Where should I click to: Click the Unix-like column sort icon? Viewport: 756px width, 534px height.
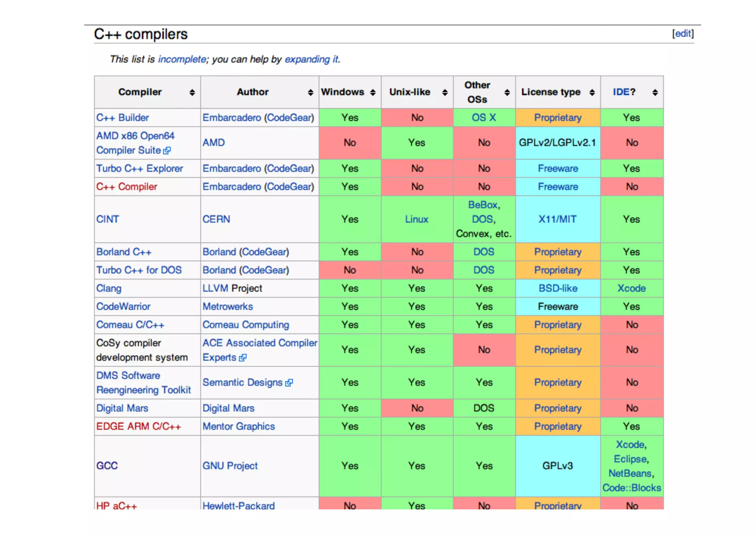click(x=445, y=92)
